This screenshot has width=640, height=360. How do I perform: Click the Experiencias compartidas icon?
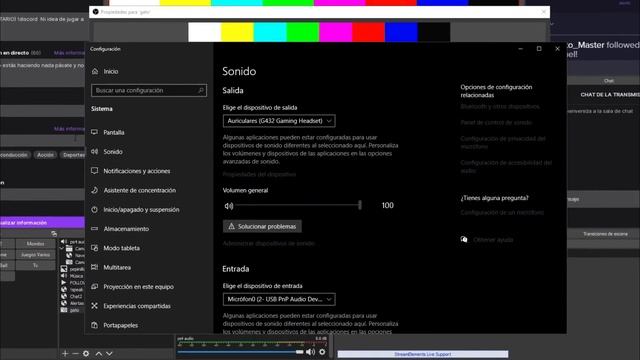[95, 306]
